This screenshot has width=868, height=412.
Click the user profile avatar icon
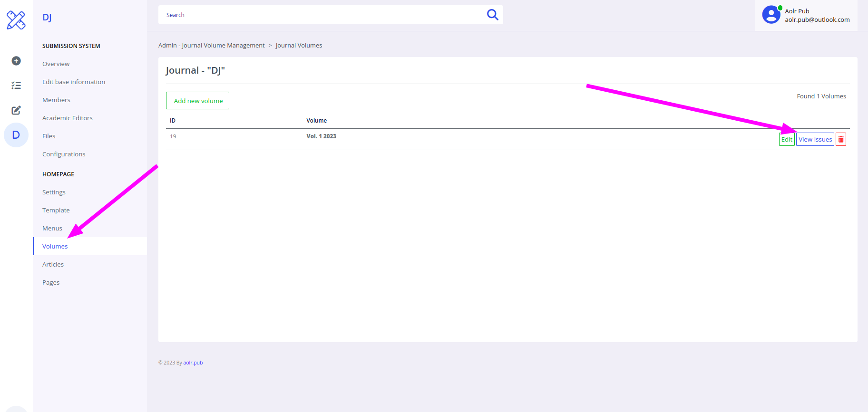771,15
